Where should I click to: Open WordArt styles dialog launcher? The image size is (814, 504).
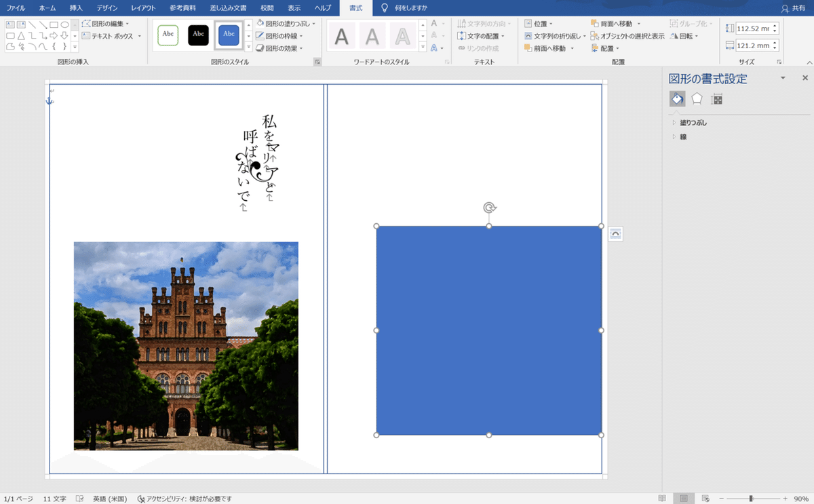click(446, 62)
